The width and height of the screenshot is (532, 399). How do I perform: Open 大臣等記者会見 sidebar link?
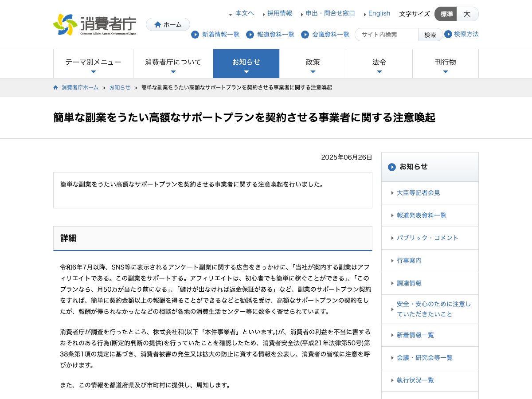(419, 193)
